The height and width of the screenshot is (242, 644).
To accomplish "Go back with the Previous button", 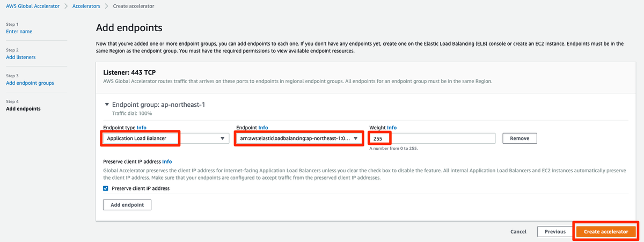I will pos(555,232).
